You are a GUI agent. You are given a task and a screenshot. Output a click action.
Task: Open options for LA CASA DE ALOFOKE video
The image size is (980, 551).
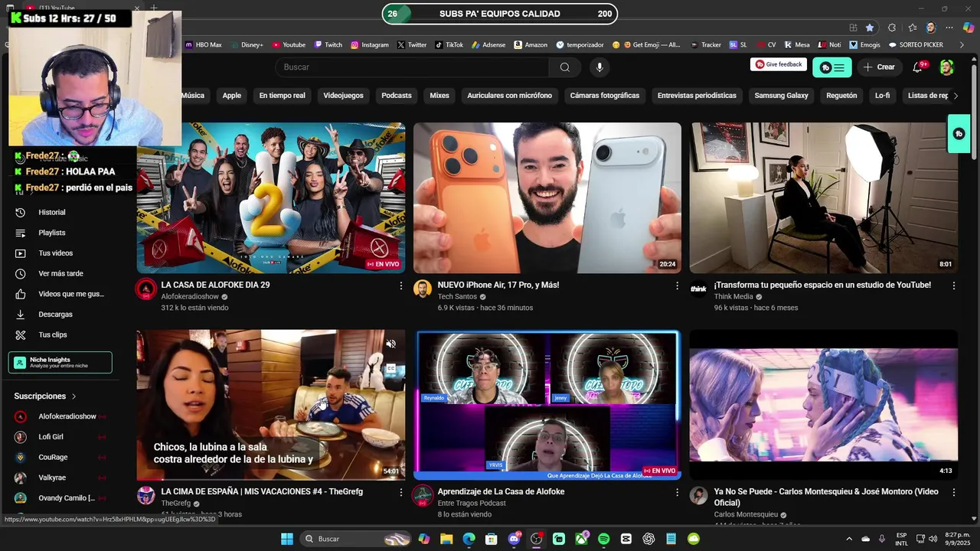click(400, 285)
